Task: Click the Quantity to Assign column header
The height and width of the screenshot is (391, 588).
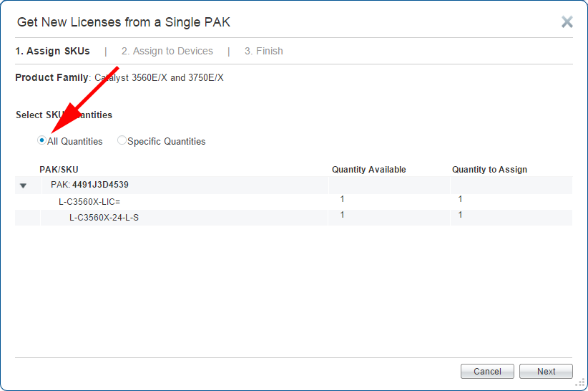Action: [x=489, y=170]
